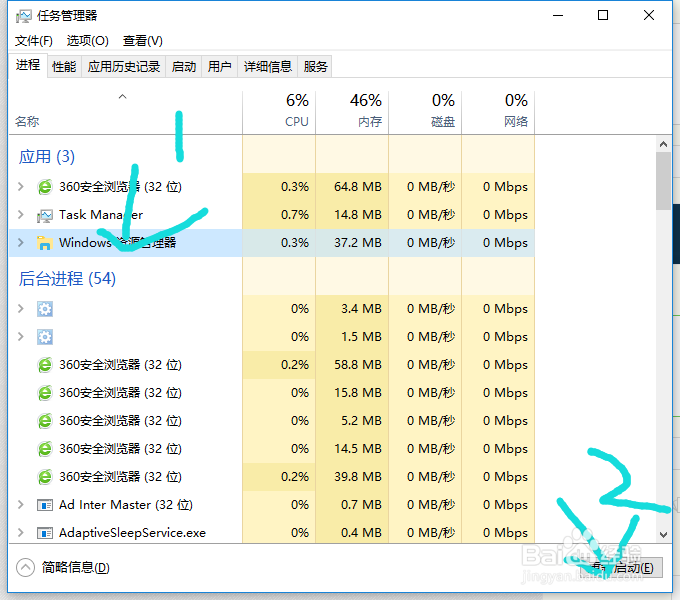The image size is (680, 600).
Task: Select the AdaptiveSleepService.exe name text
Action: (132, 533)
